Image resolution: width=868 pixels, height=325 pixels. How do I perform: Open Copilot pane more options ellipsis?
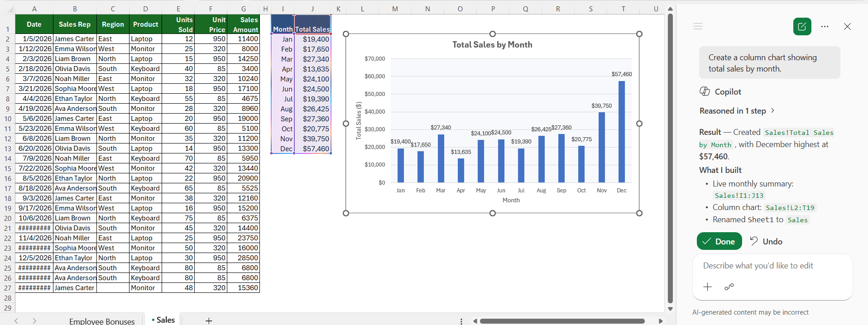pyautogui.click(x=825, y=26)
